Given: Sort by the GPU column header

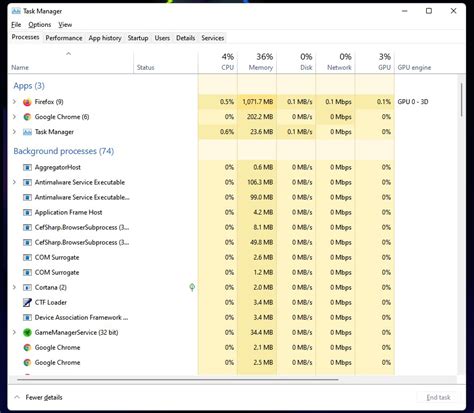Looking at the screenshot, I should click(375, 62).
